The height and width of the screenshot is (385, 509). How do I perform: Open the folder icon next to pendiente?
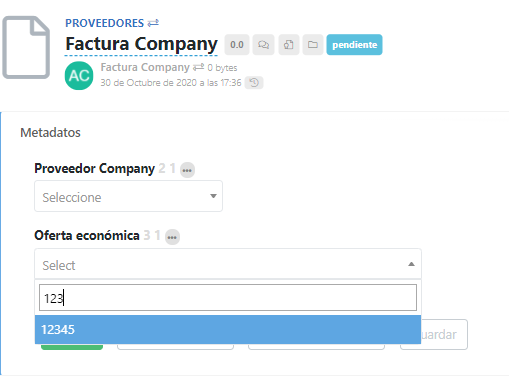[x=313, y=44]
